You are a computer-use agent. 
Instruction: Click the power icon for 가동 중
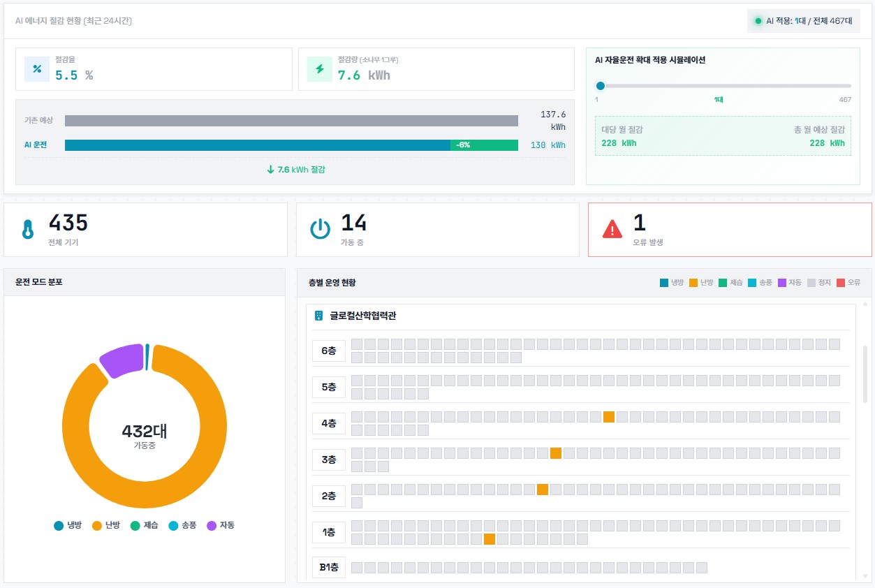click(x=320, y=230)
